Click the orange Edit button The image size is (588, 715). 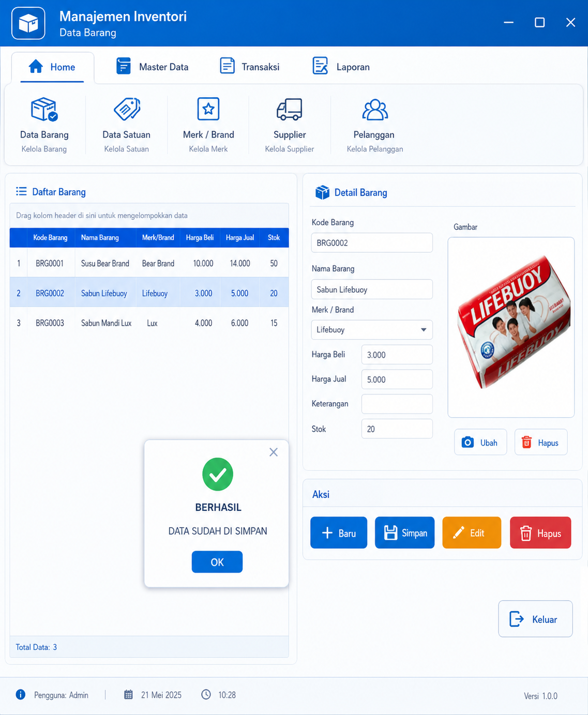click(x=472, y=533)
